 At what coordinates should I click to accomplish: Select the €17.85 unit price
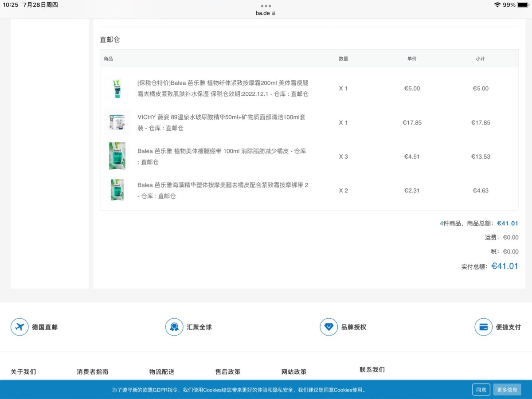tap(412, 122)
